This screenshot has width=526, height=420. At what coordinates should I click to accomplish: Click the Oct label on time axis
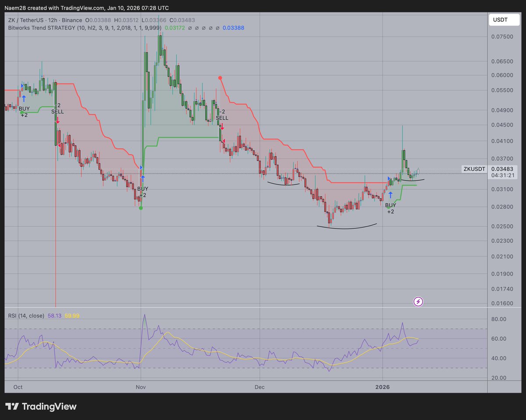pyautogui.click(x=18, y=387)
